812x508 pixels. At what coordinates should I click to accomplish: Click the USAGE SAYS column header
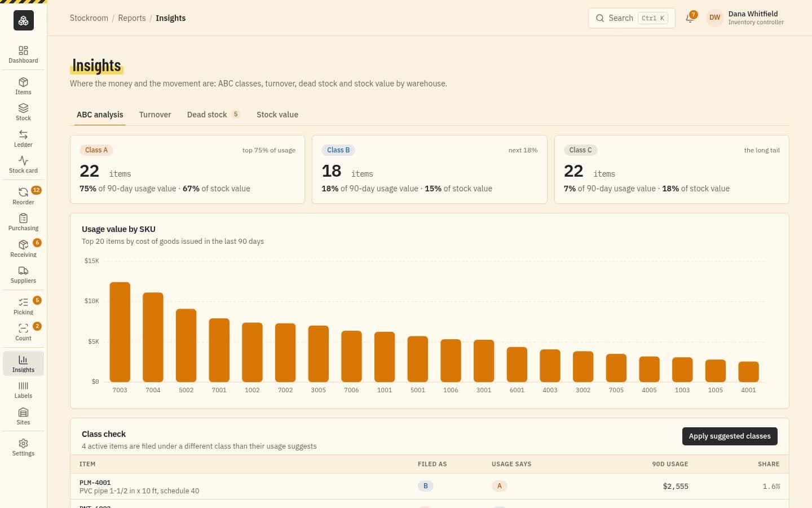pos(511,464)
